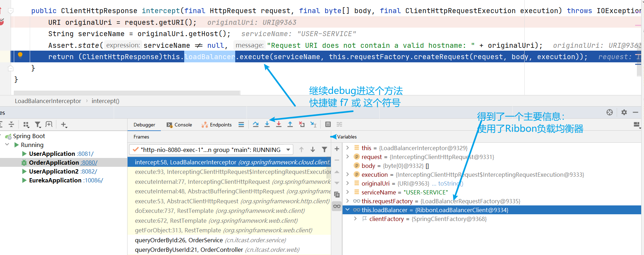Toggle the show watches glasses icon

coord(337,206)
